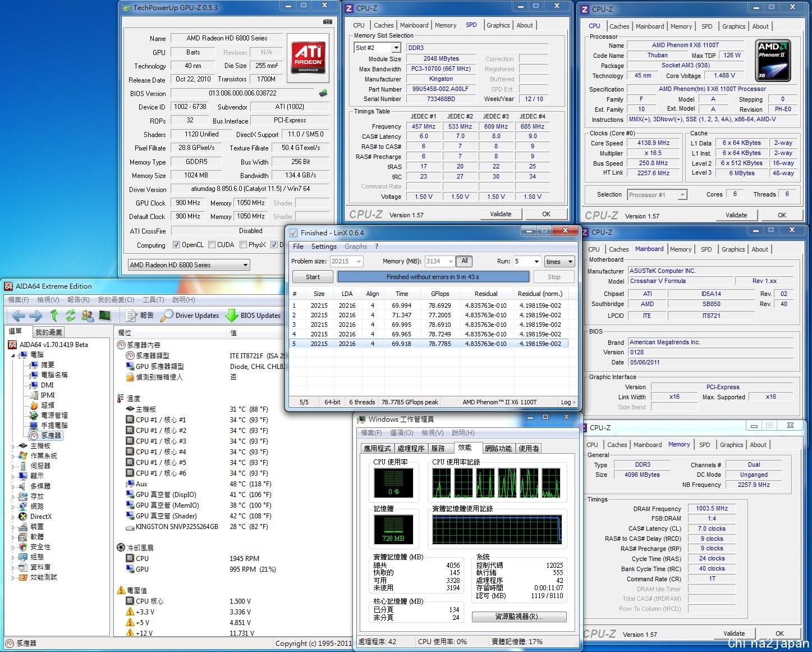Open Slot #2 dropdown in CPU-Z SPD tab
This screenshot has height=652, width=812.
(378, 48)
